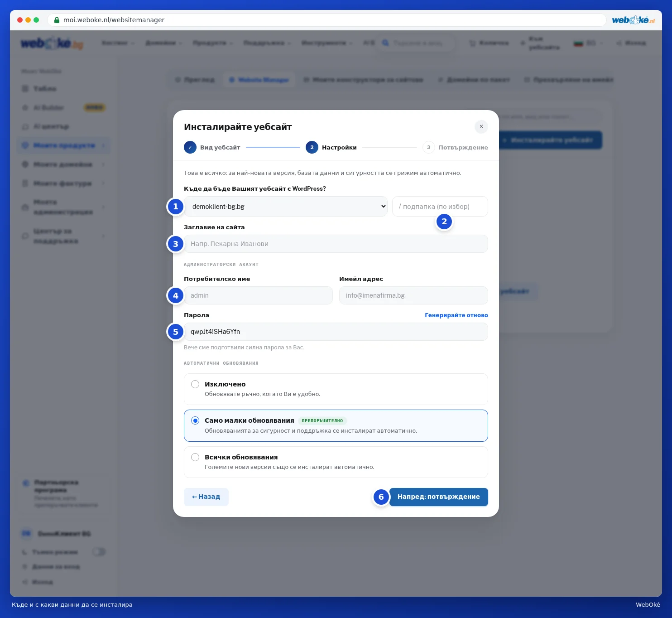Click annotation marker number 2
Image resolution: width=672 pixels, height=618 pixels.
(x=444, y=222)
